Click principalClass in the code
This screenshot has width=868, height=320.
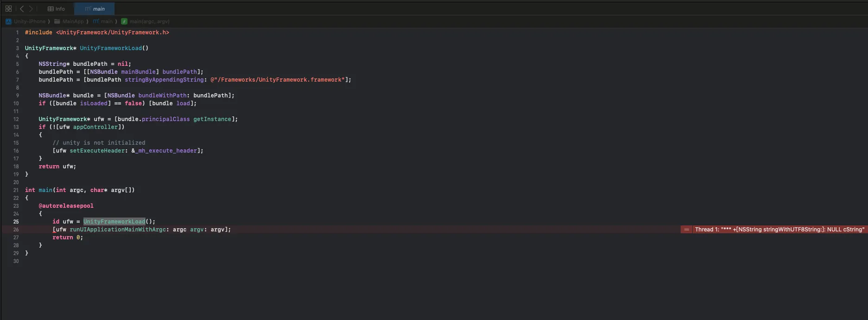(x=166, y=119)
